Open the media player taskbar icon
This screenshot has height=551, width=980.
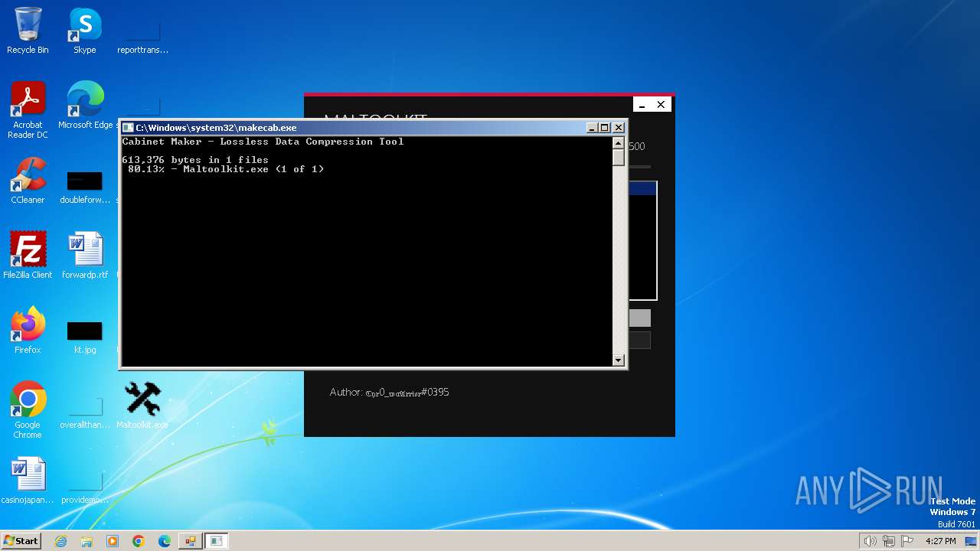click(x=113, y=541)
